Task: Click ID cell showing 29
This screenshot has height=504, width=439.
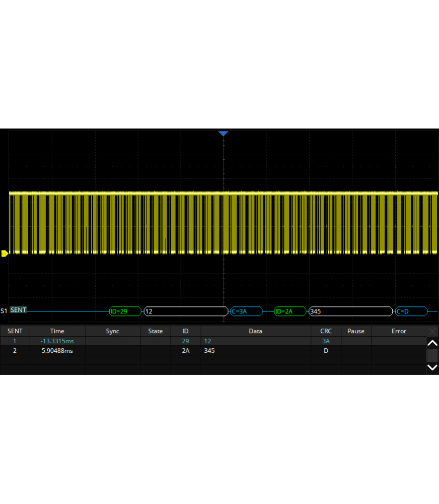Action: [x=186, y=341]
